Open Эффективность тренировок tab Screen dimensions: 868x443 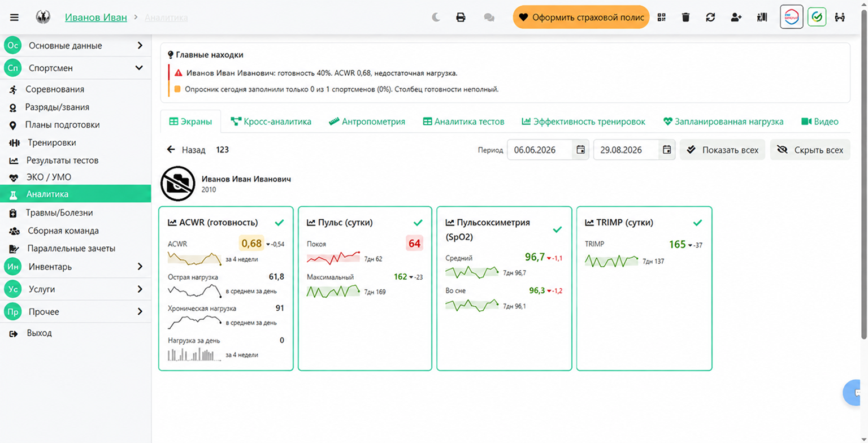[x=583, y=121]
